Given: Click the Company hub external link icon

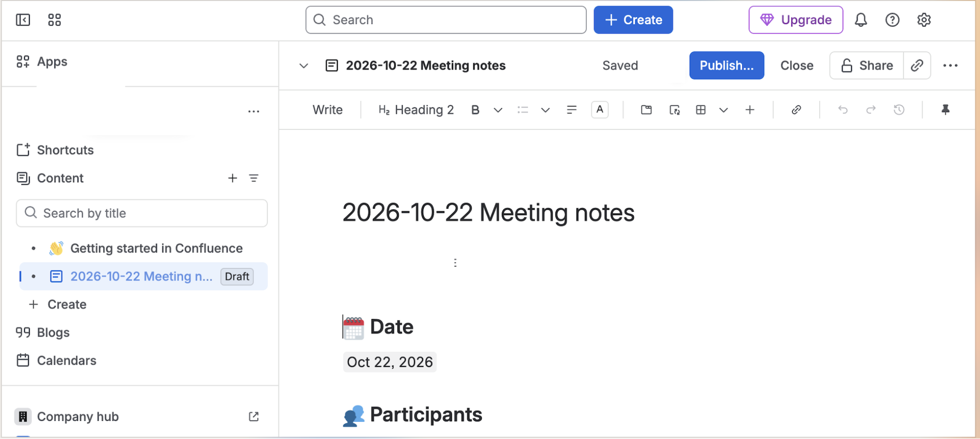Looking at the screenshot, I should click(x=253, y=416).
